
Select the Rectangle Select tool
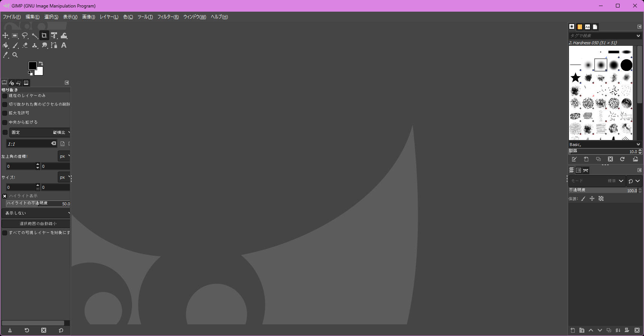pos(15,36)
